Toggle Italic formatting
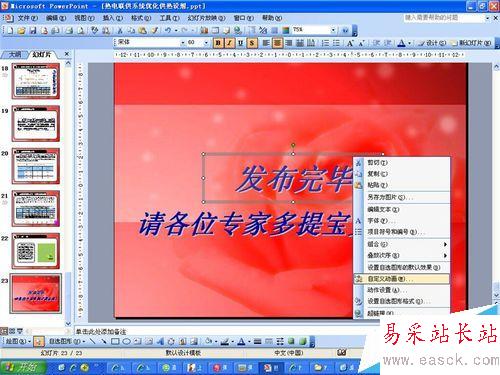 click(229, 43)
